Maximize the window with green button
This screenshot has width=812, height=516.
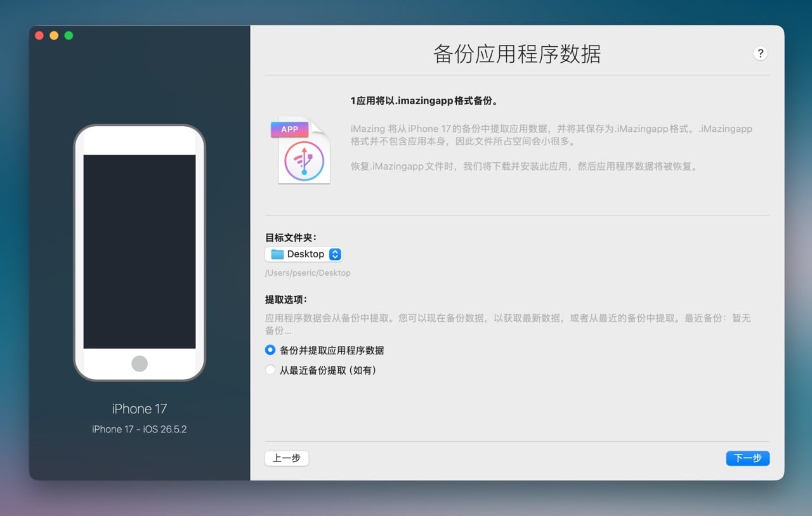point(69,35)
